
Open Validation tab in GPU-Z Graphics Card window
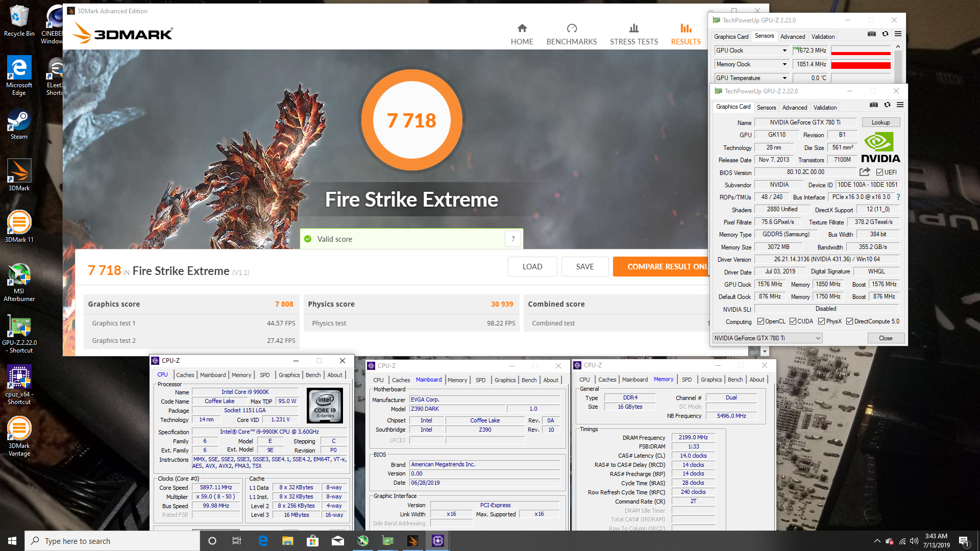point(825,108)
